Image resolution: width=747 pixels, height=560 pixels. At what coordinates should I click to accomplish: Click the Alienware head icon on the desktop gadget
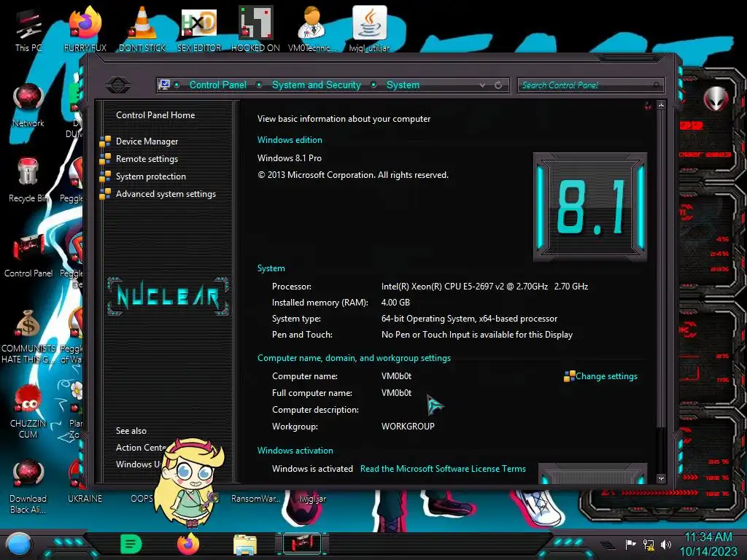point(716,98)
